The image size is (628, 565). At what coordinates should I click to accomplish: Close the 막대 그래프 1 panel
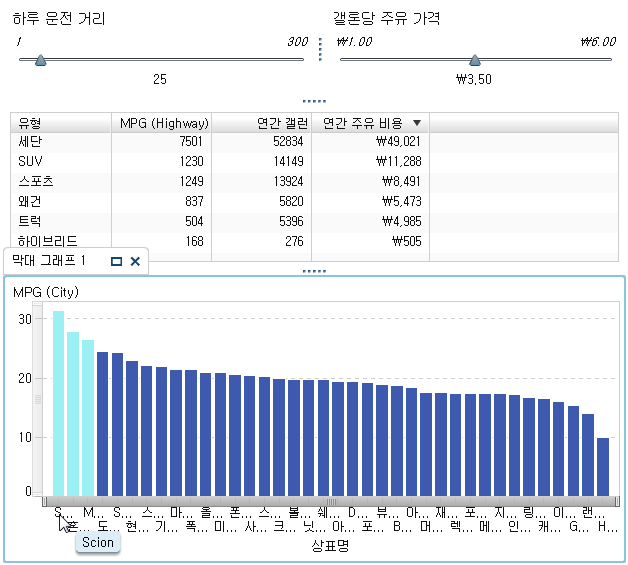(135, 262)
